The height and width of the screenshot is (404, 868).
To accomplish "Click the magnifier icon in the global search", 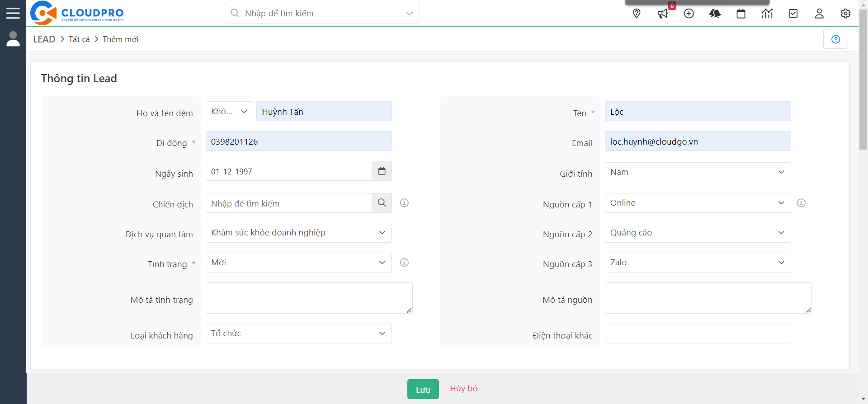I will click(235, 13).
